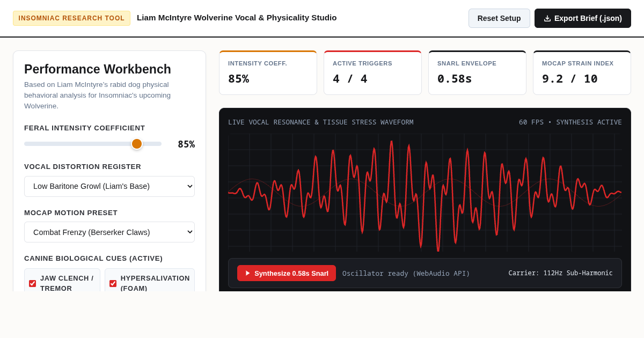Screen dimensions: 644x338
Task: Click the Mocap Motion Preset label
Action: pos(71,213)
